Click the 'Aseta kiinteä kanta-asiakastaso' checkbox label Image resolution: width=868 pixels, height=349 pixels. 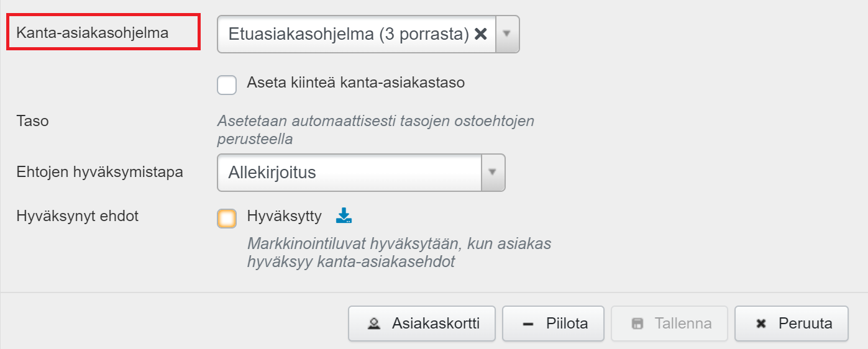[355, 83]
